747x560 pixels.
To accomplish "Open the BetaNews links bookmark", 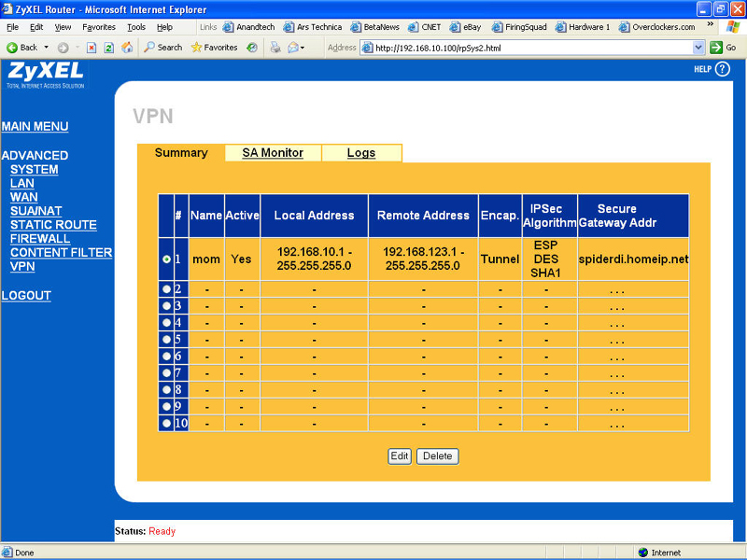I will point(375,27).
